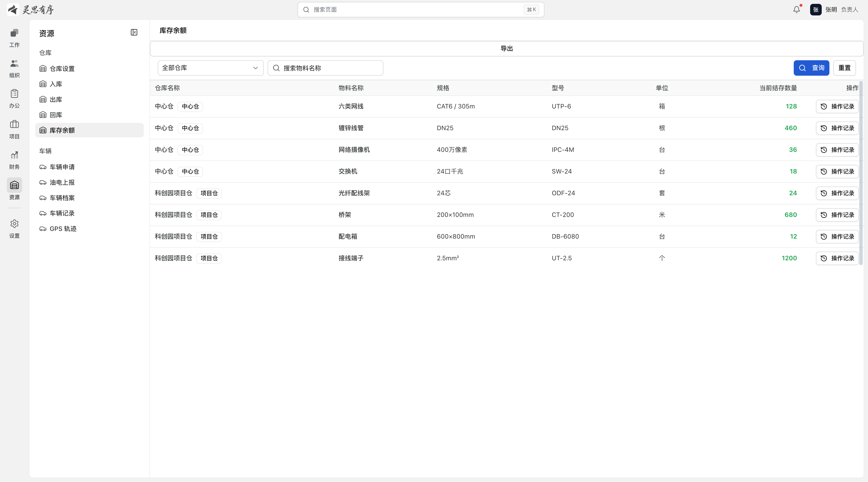Open 操作记录 for 配电箱 row
Screen dimensions: 868x482
837,236
